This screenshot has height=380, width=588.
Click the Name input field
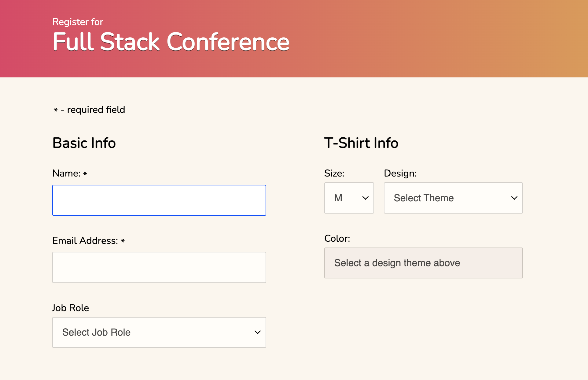(159, 200)
